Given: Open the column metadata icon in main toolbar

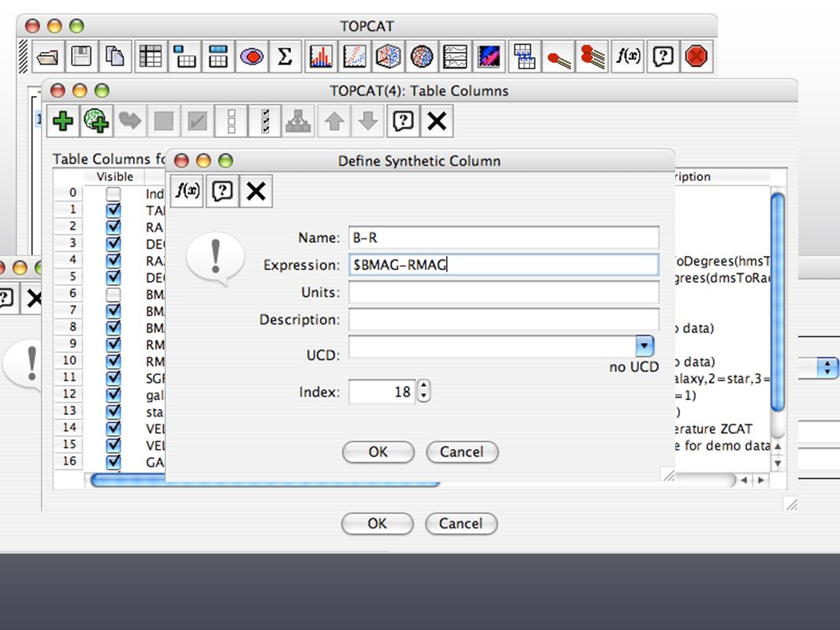Looking at the screenshot, I should point(218,56).
